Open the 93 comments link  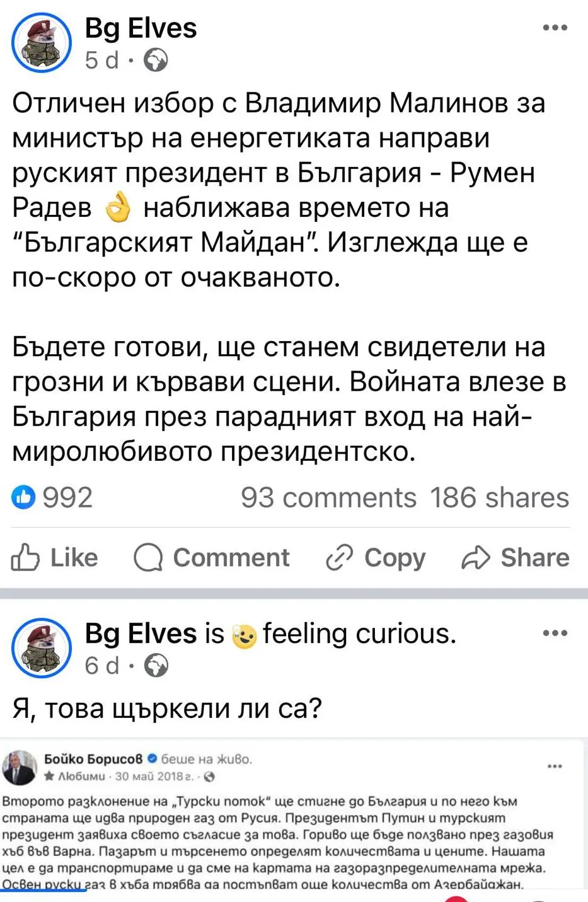pos(328,498)
